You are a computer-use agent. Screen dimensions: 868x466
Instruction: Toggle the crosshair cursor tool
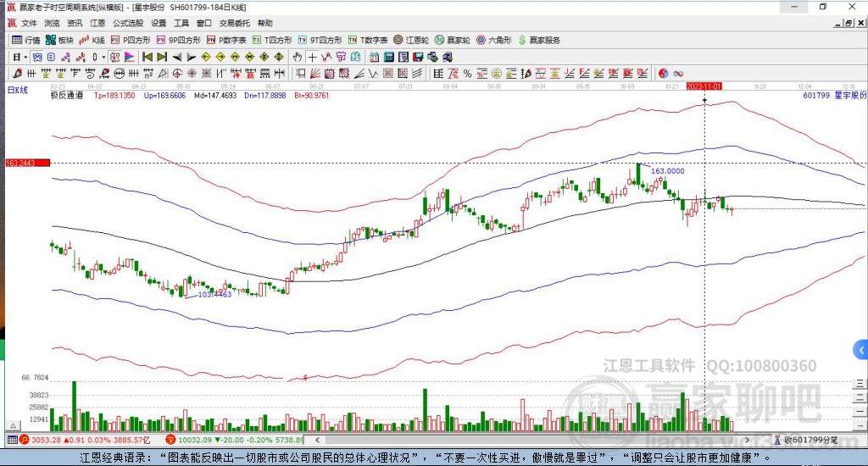pos(312,57)
